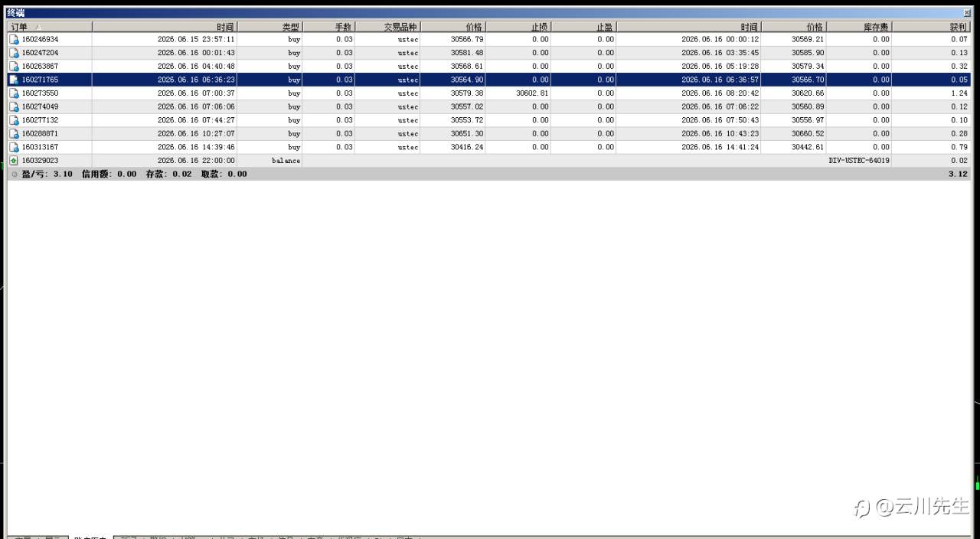The height and width of the screenshot is (539, 980).
Task: Sort by the 价格 header beside 库存费
Action: coord(794,27)
